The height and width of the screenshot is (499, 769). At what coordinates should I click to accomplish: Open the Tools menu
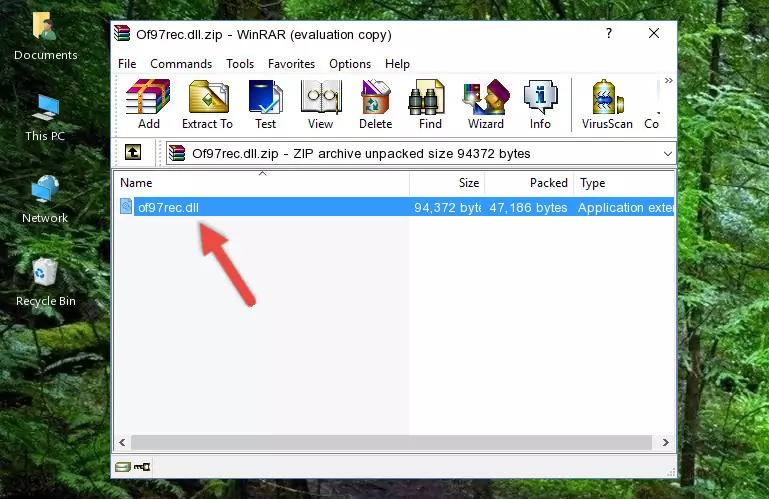click(240, 64)
